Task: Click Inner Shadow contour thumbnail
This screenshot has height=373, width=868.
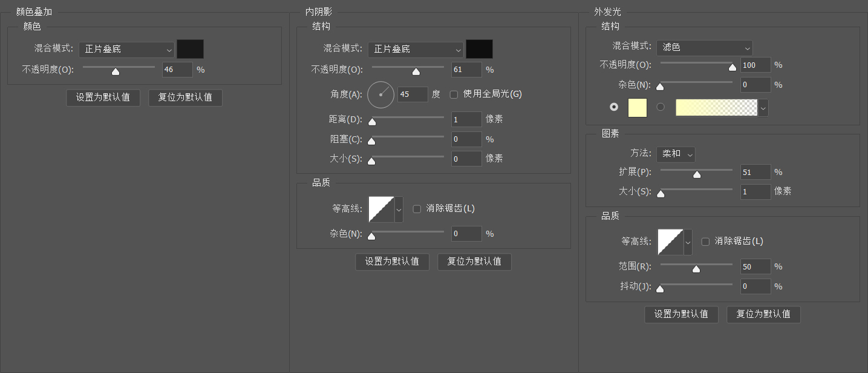Action: click(x=381, y=209)
